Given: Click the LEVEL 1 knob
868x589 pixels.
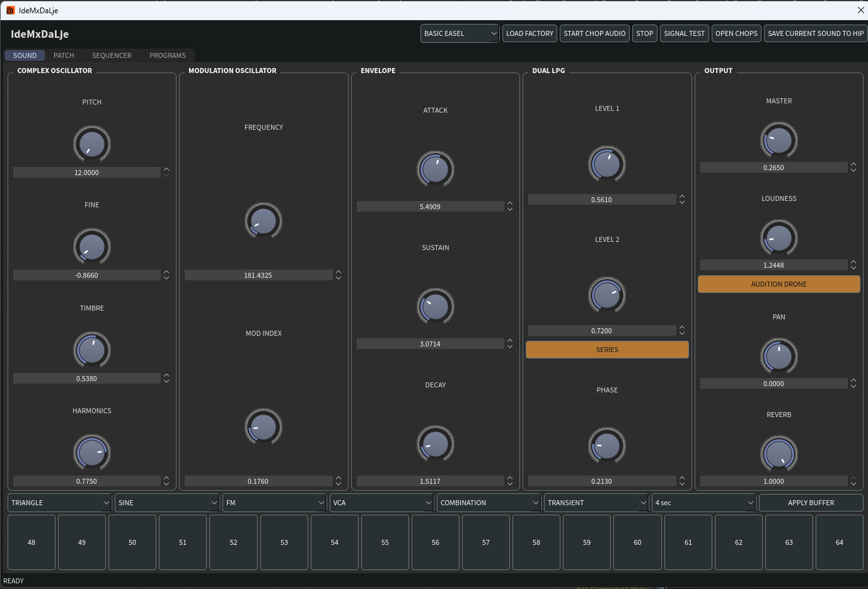Looking at the screenshot, I should pyautogui.click(x=607, y=164).
